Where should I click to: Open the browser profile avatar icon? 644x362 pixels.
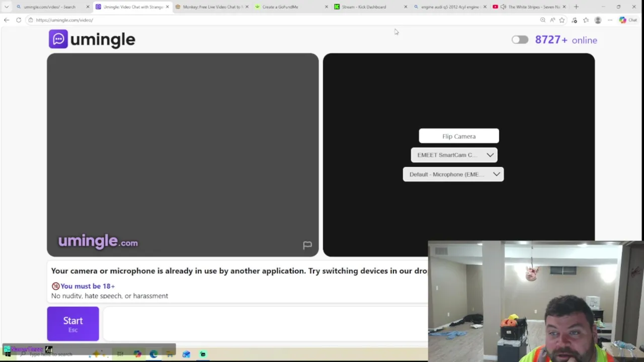pyautogui.click(x=598, y=20)
